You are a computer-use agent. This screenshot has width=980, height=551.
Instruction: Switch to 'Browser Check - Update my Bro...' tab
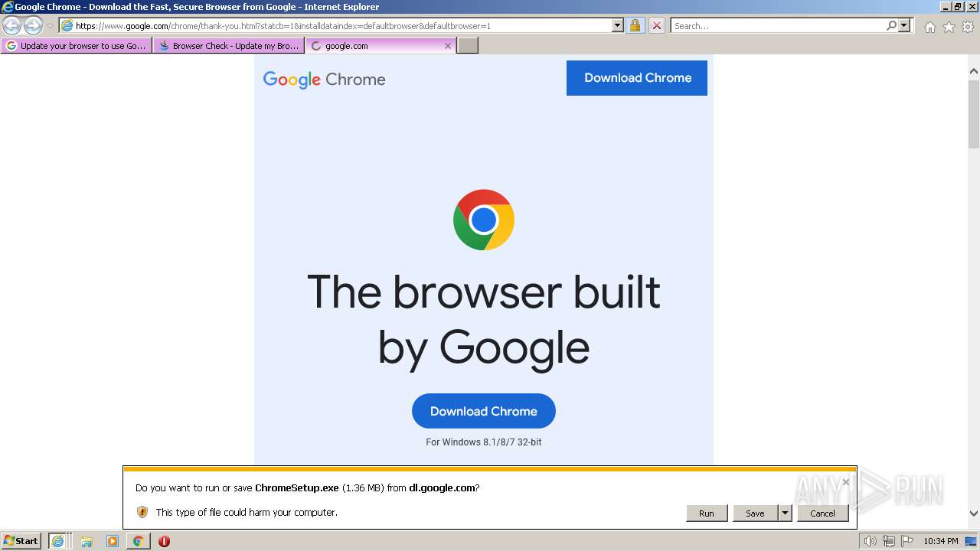tap(228, 46)
